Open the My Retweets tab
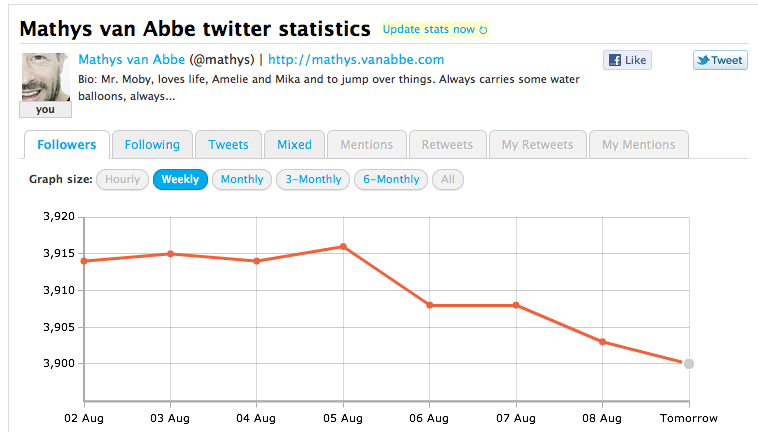758x432 pixels. pos(537,145)
